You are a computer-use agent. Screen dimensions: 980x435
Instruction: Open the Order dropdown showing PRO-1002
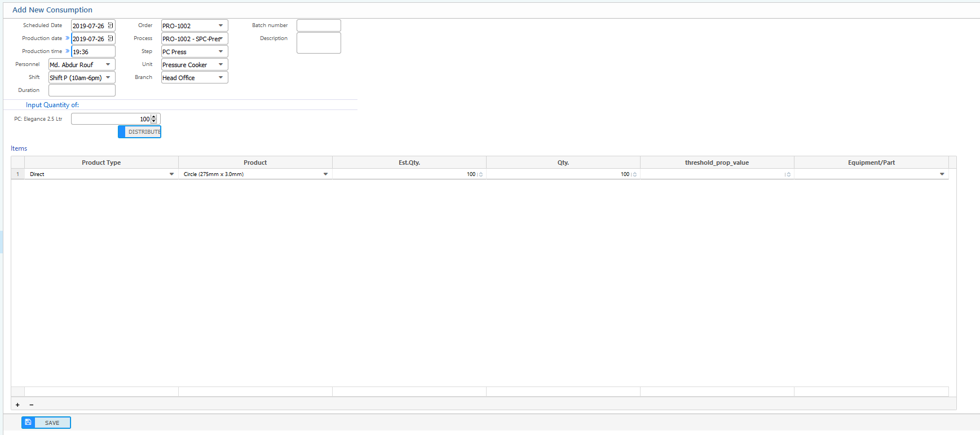[220, 25]
